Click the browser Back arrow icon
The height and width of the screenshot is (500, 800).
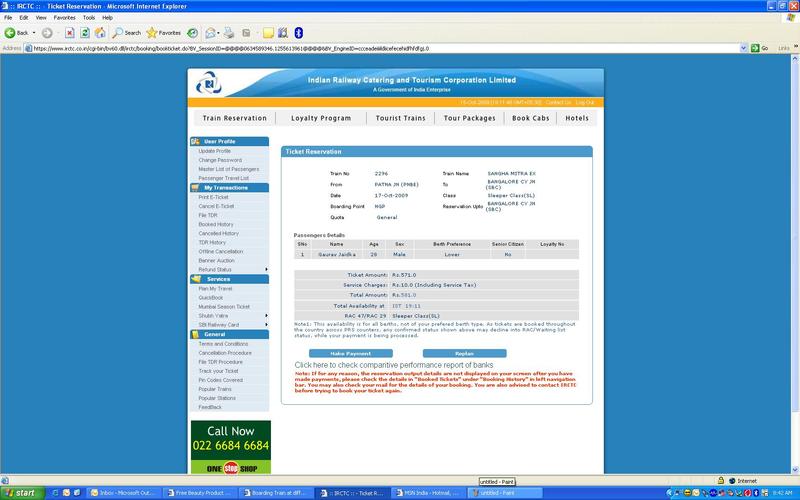click(10, 33)
